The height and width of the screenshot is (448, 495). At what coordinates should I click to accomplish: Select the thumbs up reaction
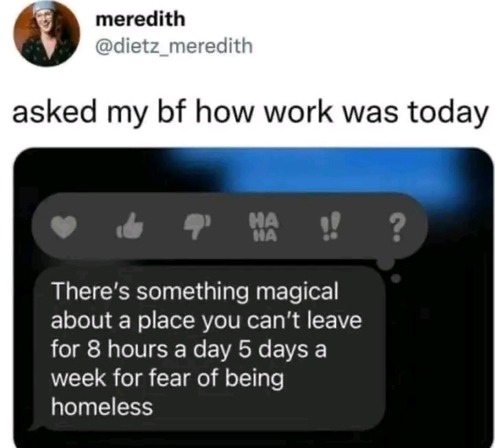(130, 225)
